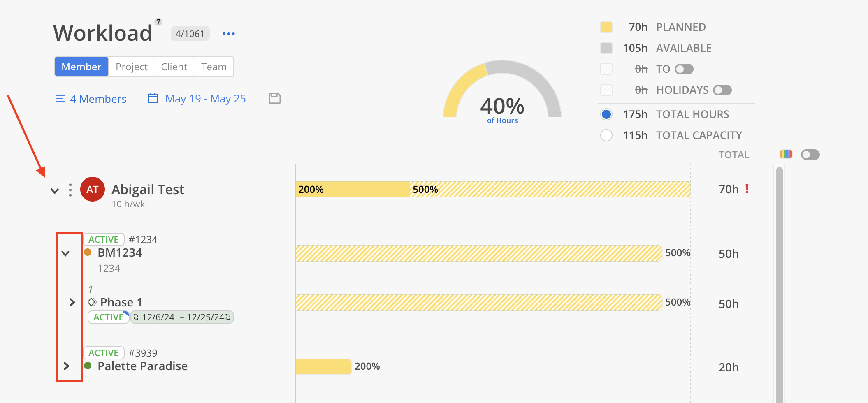This screenshot has height=403, width=868.
Task: Open the calendar icon for date selection
Action: pos(152,98)
